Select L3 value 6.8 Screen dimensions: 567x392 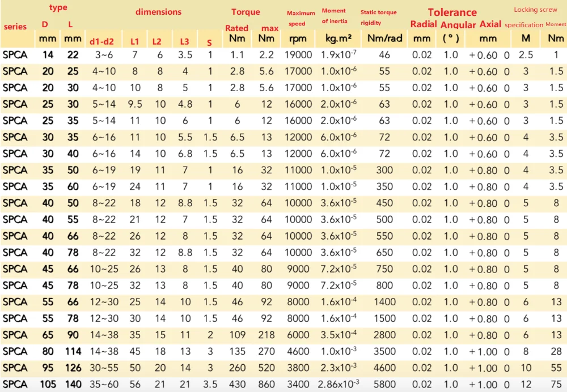pos(185,154)
